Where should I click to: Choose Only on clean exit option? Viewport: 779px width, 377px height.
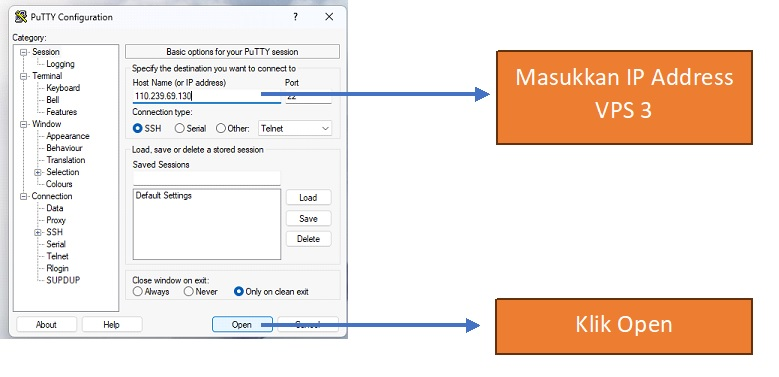point(238,292)
